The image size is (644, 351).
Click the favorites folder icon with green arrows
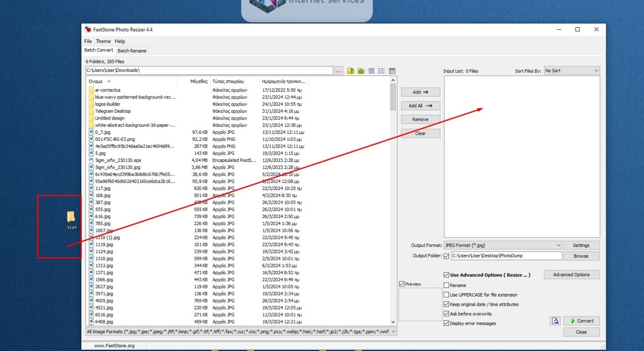click(361, 71)
